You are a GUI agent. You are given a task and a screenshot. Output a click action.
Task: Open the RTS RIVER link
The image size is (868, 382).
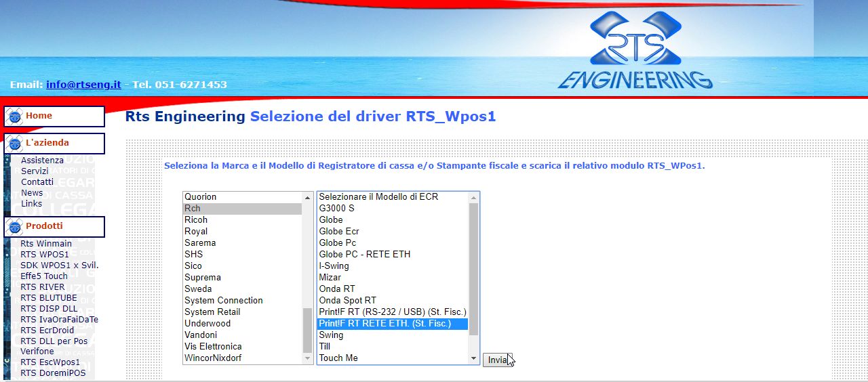pyautogui.click(x=43, y=287)
